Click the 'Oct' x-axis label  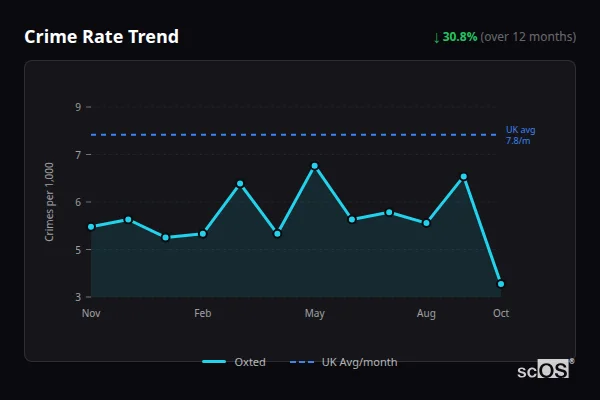point(501,313)
